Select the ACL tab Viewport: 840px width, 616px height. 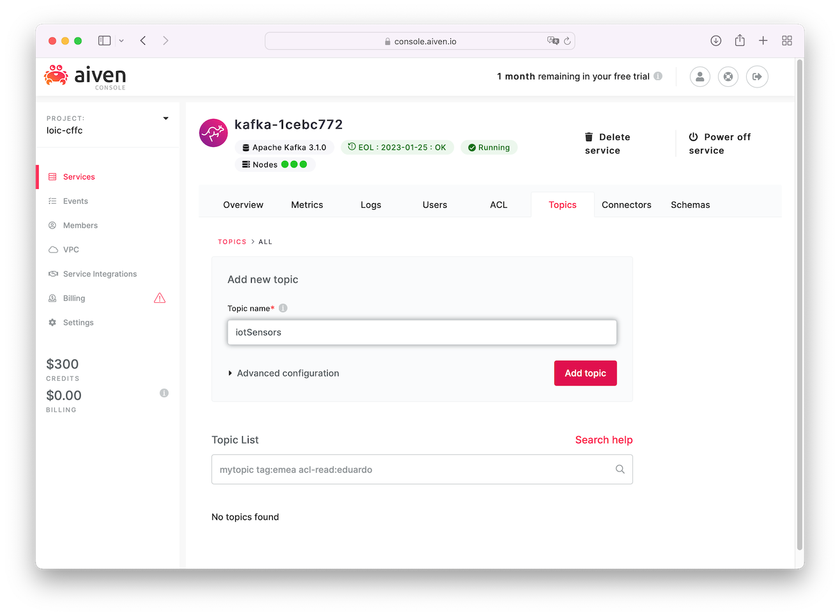click(499, 204)
